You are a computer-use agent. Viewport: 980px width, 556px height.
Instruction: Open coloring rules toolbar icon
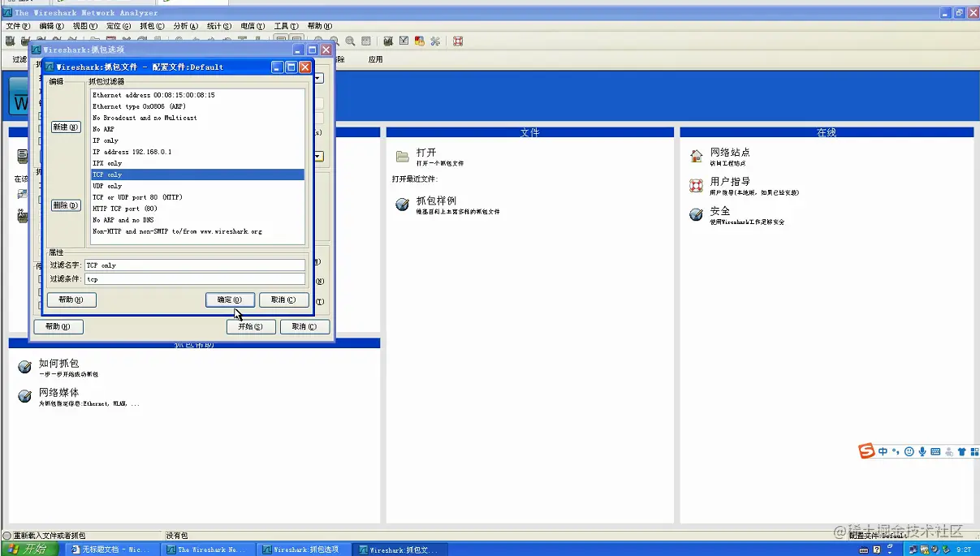[x=420, y=41]
